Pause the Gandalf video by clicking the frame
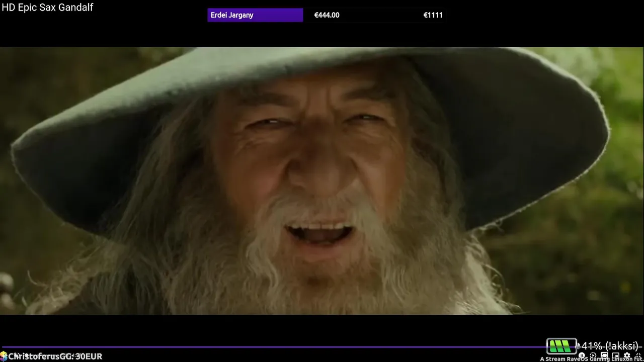This screenshot has height=362, width=644. 322,181
